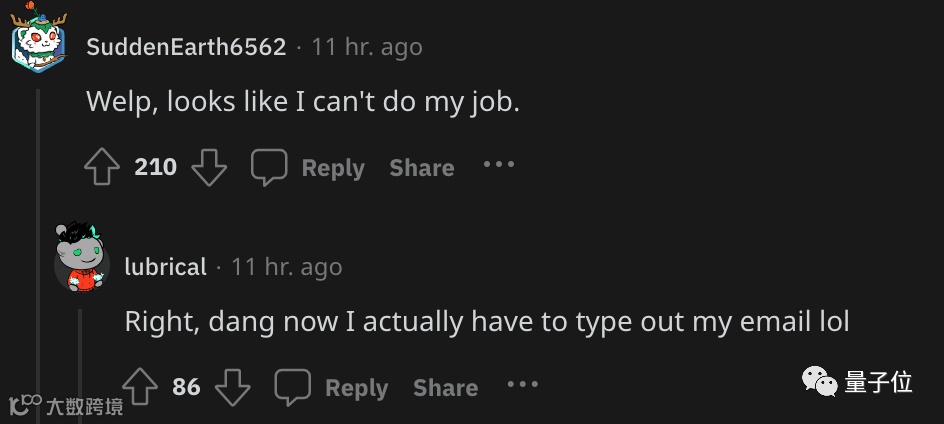This screenshot has height=424, width=944.
Task: Upvote SuddenEarth6562's comment
Action: [102, 167]
